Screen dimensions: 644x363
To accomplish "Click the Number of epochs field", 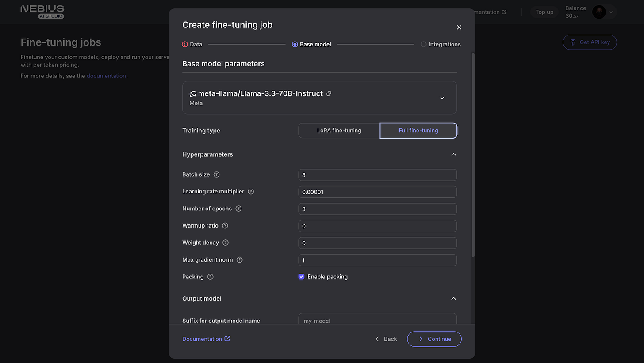I will (377, 209).
